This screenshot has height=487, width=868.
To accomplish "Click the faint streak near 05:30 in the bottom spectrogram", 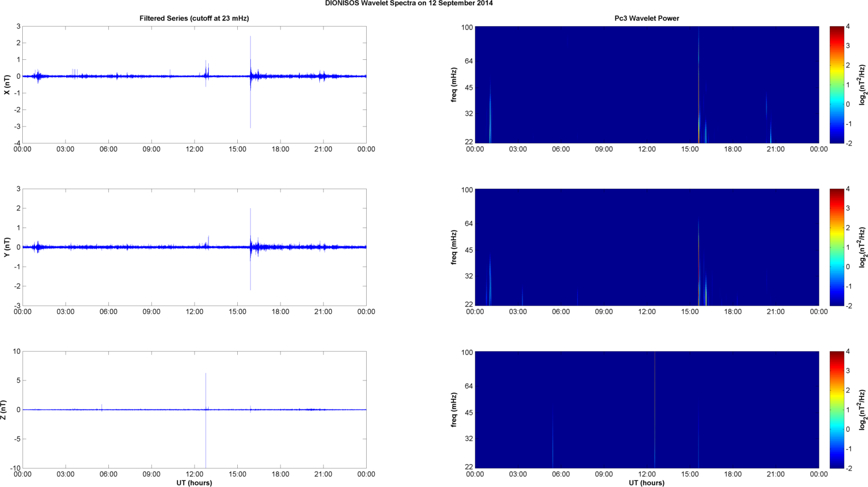I will point(553,439).
